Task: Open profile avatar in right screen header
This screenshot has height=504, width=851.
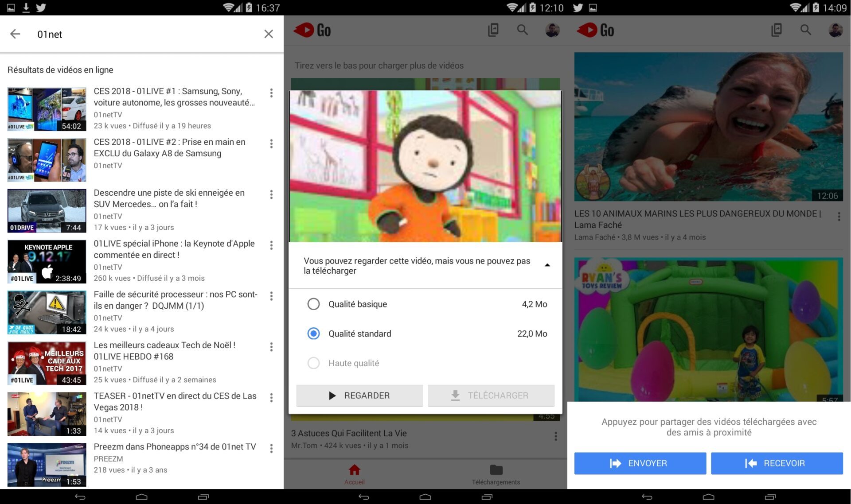Action: 835,30
